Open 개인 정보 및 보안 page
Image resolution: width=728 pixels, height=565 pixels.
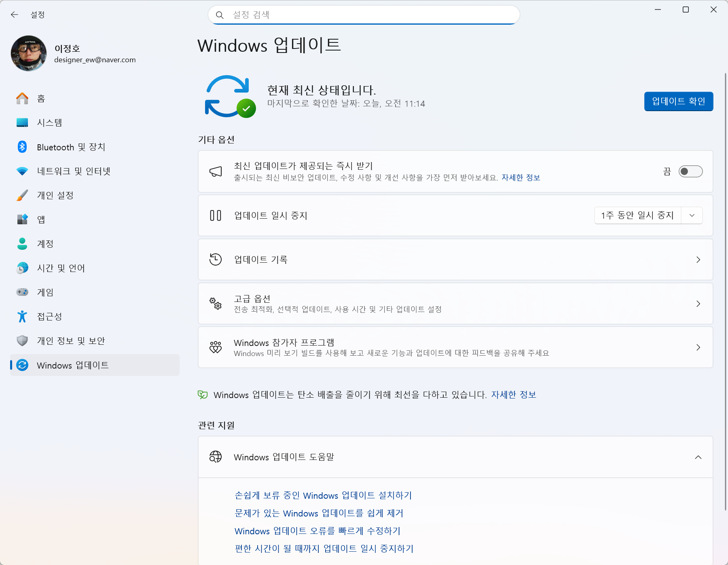(95, 341)
